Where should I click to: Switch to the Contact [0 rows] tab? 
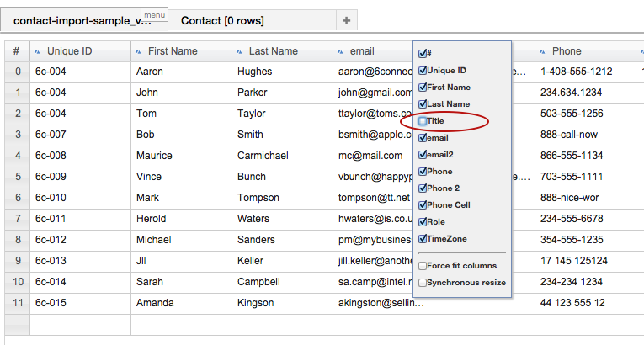(222, 21)
